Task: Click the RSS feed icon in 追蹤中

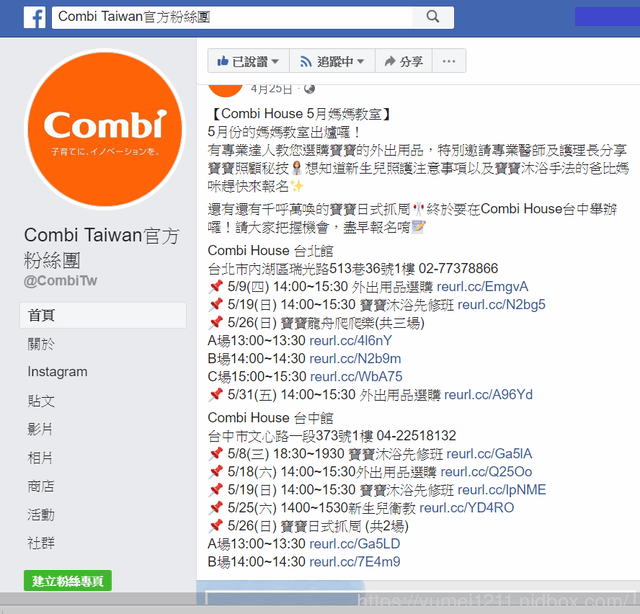Action: pyautogui.click(x=306, y=62)
